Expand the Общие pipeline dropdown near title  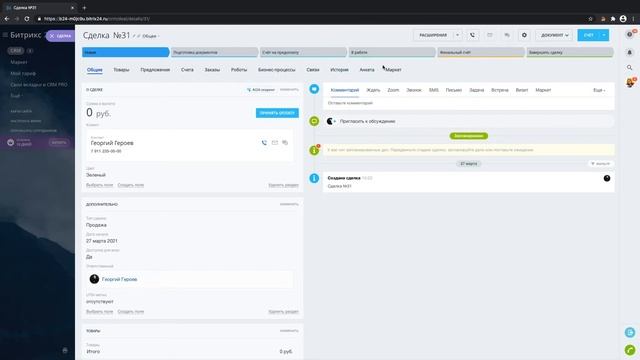(x=151, y=36)
